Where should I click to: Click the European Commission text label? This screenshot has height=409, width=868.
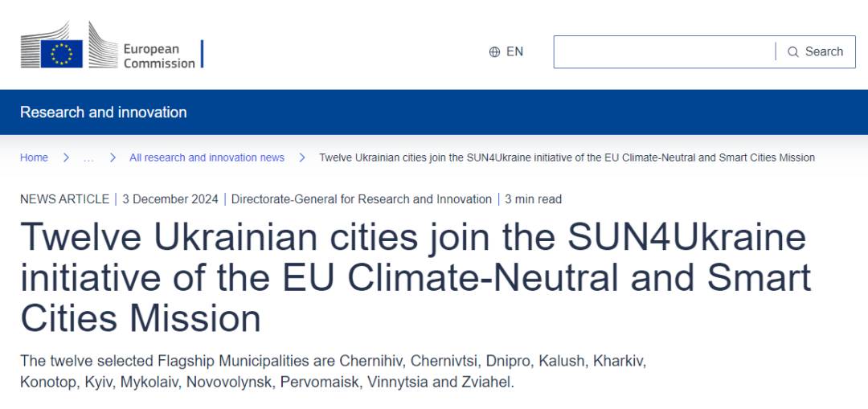[159, 56]
